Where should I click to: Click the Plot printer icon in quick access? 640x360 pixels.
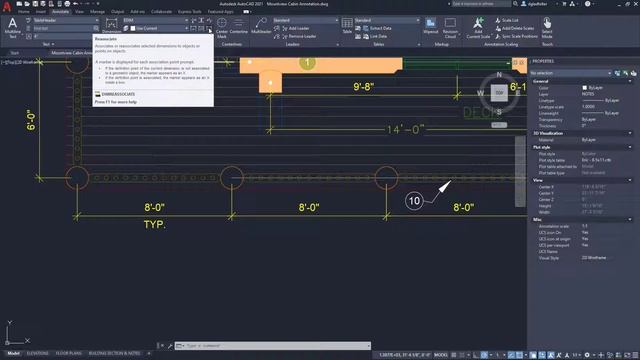67,4
